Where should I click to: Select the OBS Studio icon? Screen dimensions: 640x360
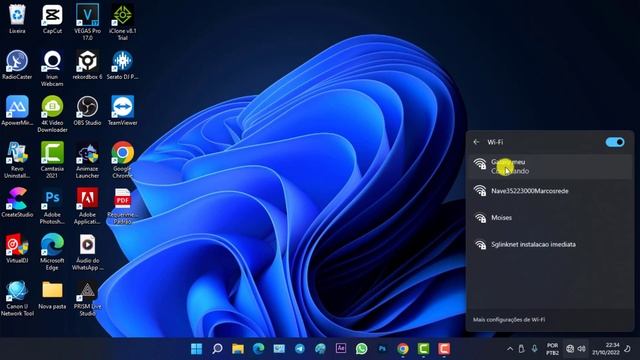87,111
